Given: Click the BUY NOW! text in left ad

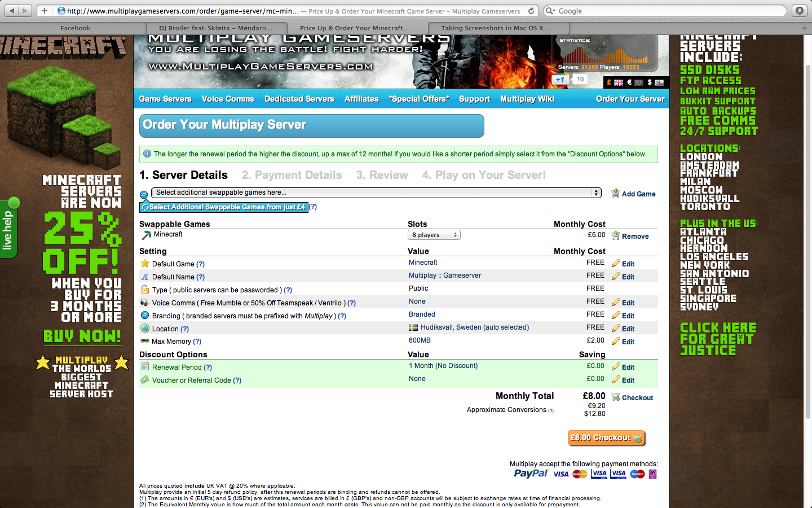Looking at the screenshot, I should coord(82,336).
